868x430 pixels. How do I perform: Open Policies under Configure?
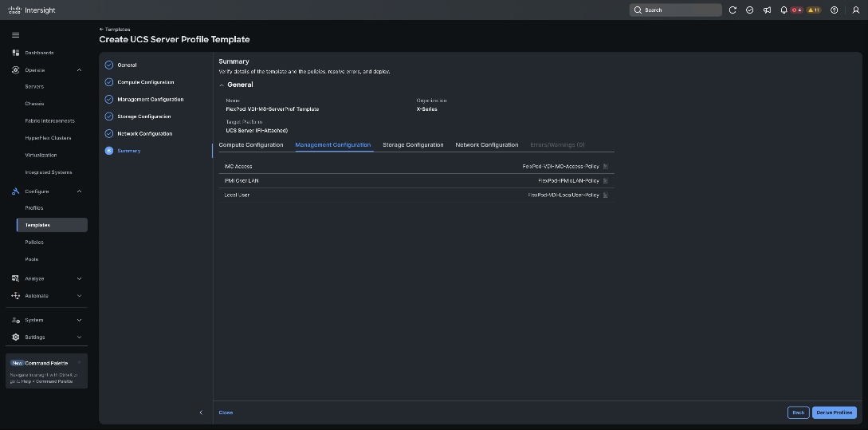34,243
